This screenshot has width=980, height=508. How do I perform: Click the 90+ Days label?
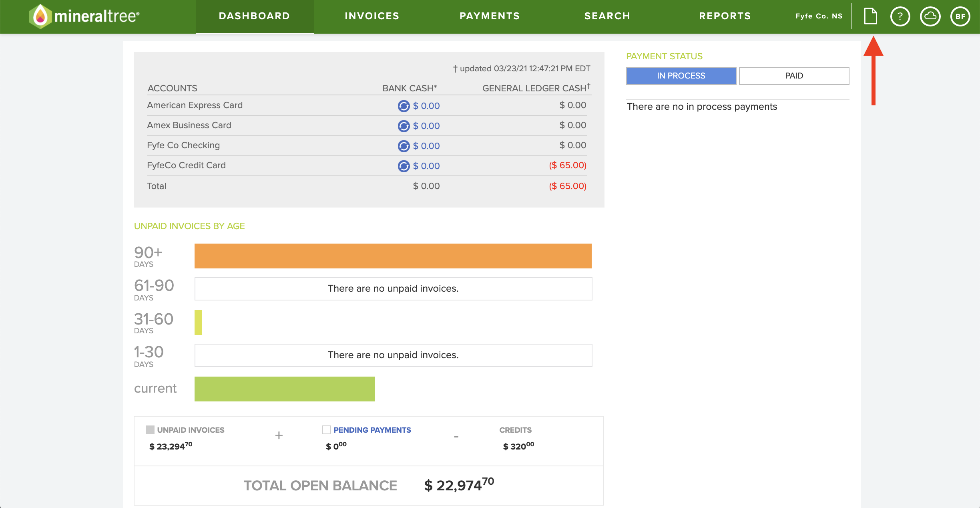(148, 256)
